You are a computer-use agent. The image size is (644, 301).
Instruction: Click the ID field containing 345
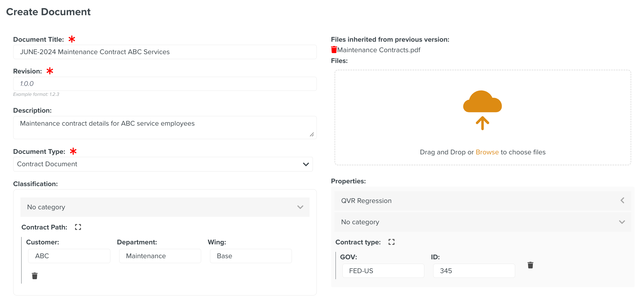pyautogui.click(x=474, y=271)
